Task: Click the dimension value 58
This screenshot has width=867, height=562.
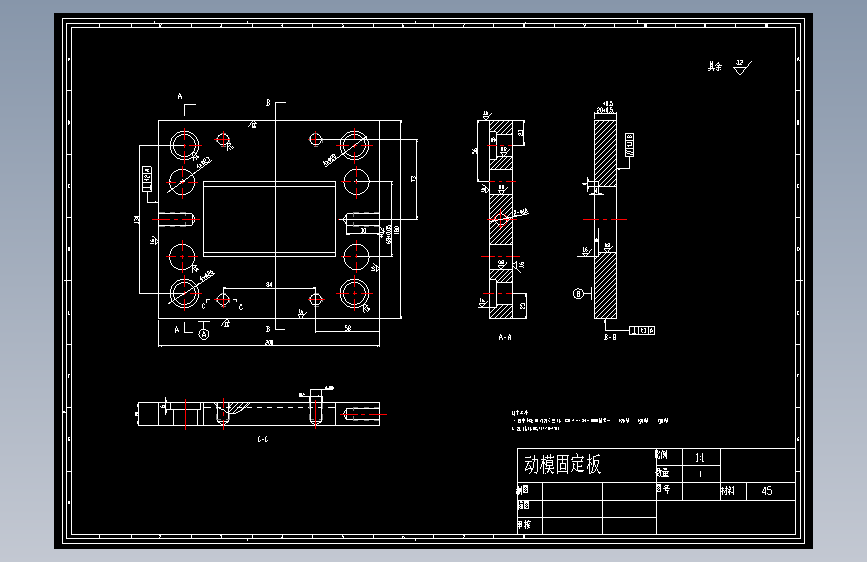Action: coord(347,328)
